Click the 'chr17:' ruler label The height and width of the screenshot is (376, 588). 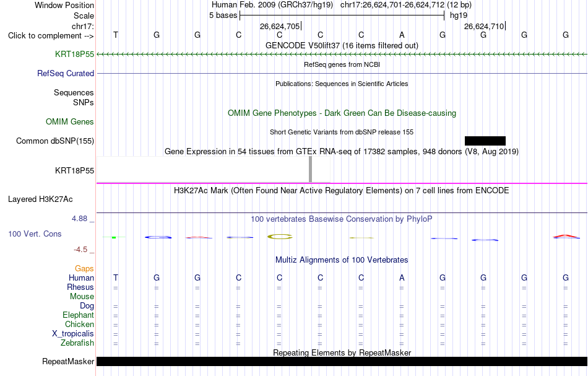[x=83, y=26]
